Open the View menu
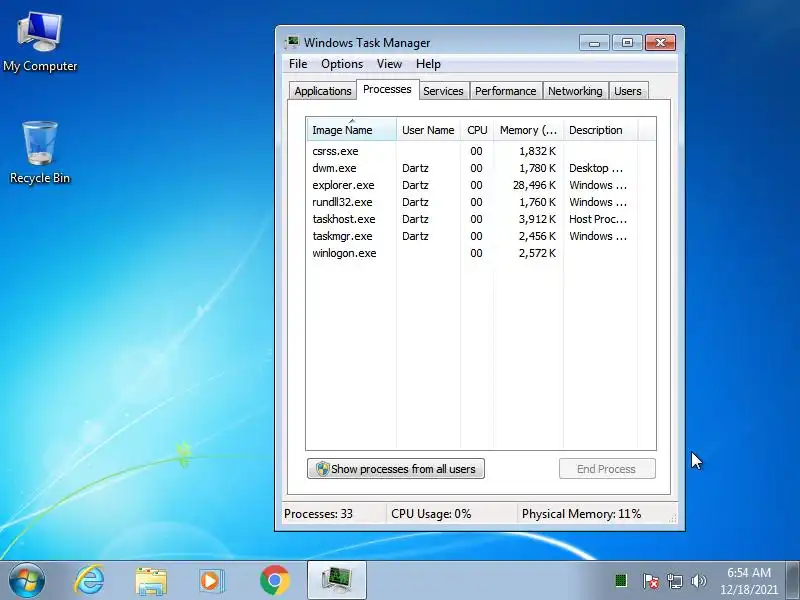The image size is (800, 600). click(389, 64)
